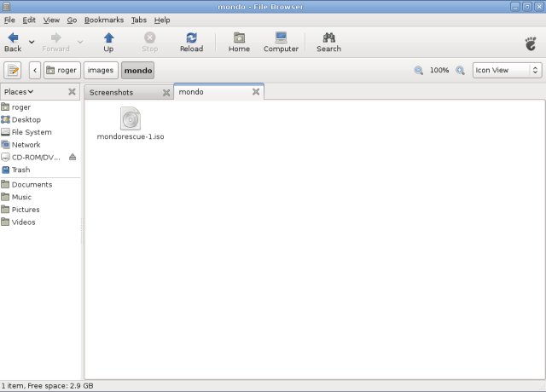Maximize the File Browser window
The height and width of the screenshot is (392, 546).
(527, 7)
